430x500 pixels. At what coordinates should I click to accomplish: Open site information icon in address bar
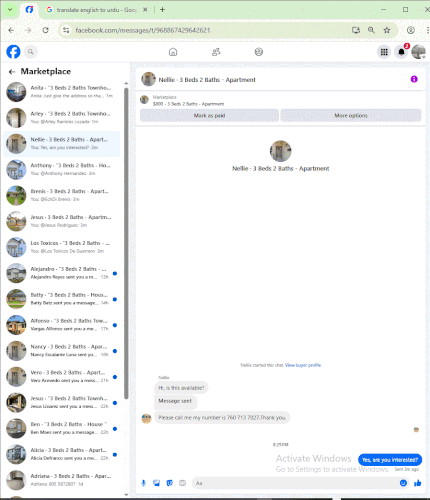(x=66, y=30)
